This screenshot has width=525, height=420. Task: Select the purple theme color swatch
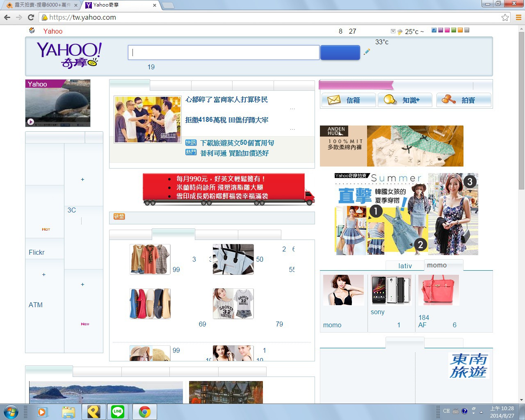point(441,30)
